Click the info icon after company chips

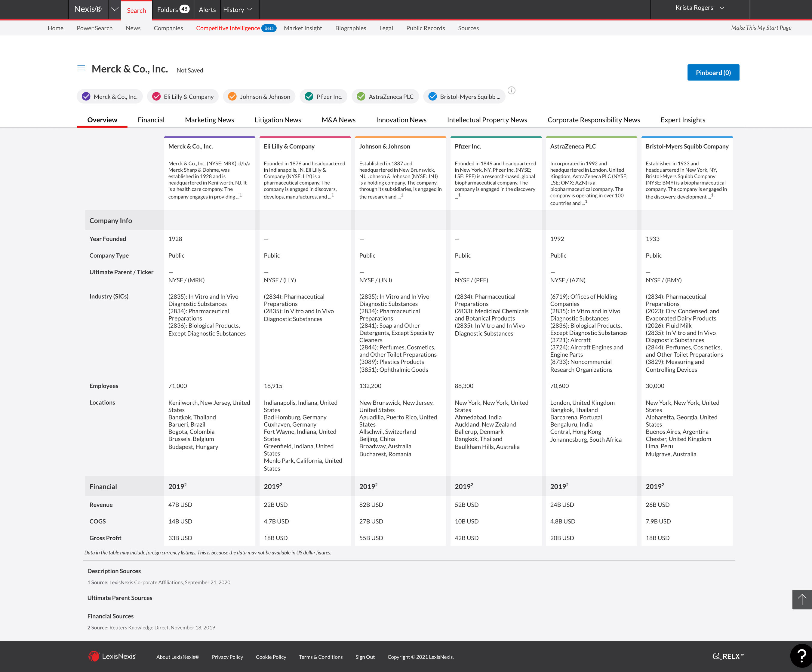[x=511, y=91]
